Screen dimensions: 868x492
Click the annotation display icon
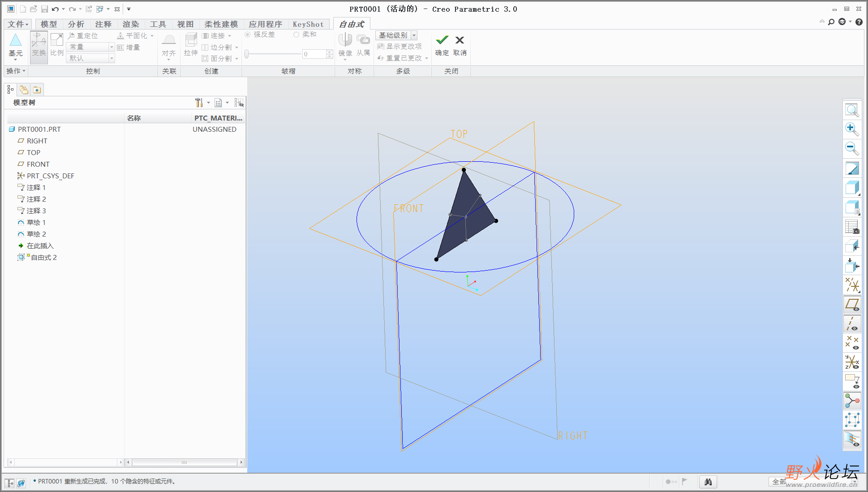pos(852,381)
